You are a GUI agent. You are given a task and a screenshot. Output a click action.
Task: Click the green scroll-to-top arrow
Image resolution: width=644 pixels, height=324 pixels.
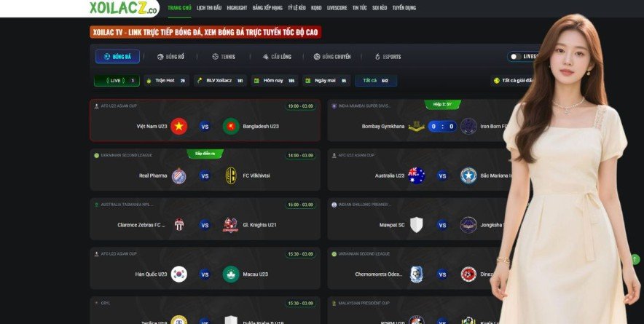click(635, 259)
